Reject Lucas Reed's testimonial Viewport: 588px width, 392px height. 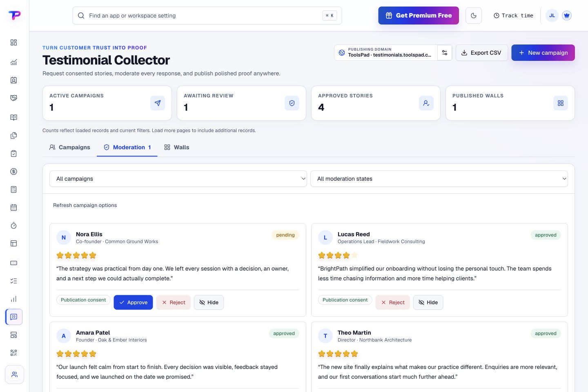[x=393, y=302]
